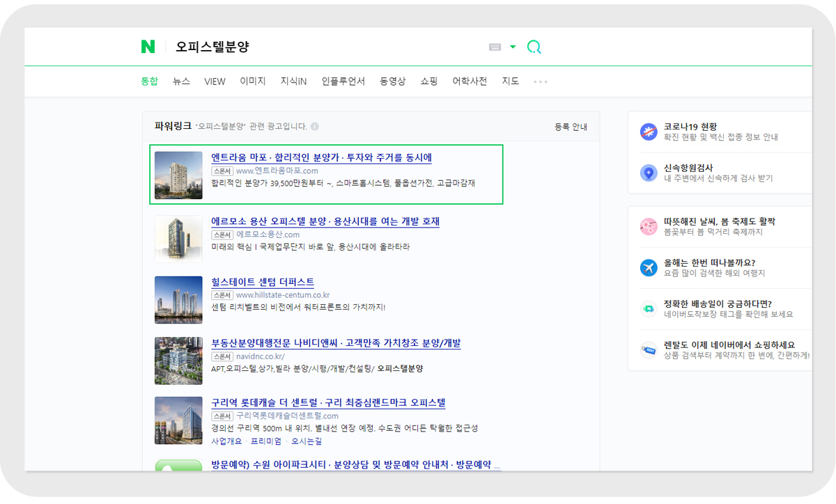Visit navidnc.co.kr/ URL link

tap(261, 356)
